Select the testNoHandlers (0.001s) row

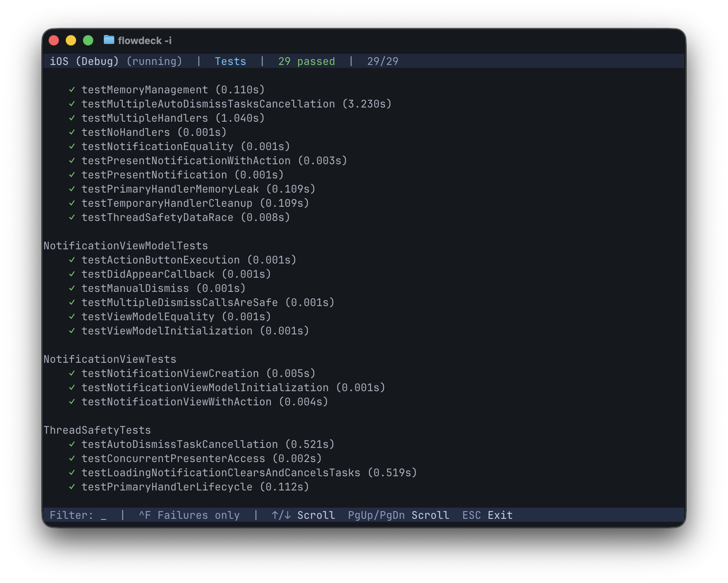[x=148, y=132]
